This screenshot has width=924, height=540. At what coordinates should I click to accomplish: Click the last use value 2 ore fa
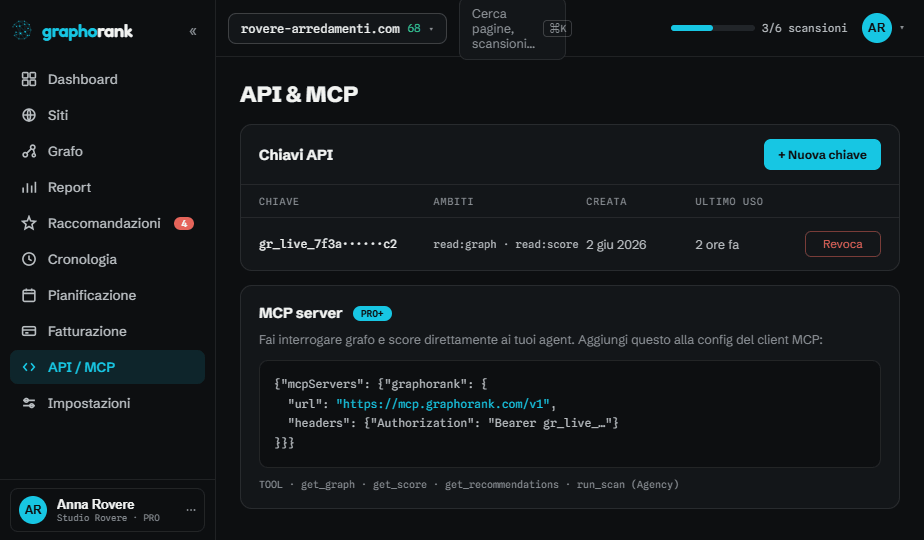click(x=717, y=245)
